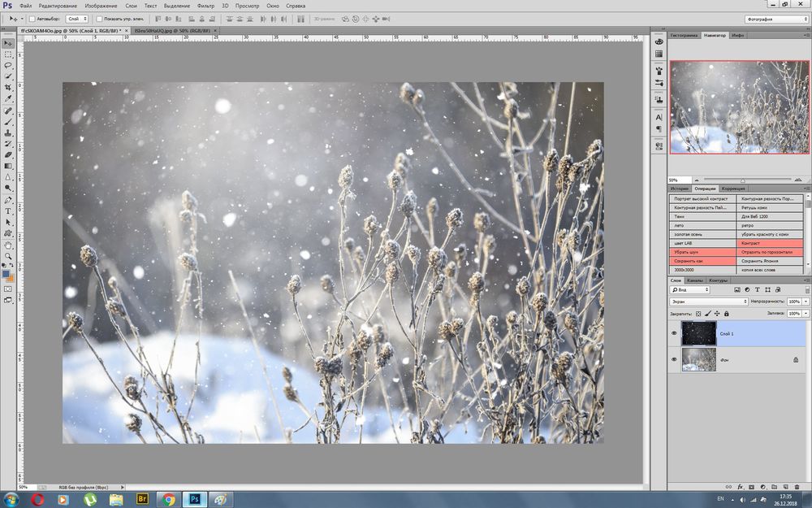Hide Слой 1 using its eye icon
The image size is (812, 508).
tap(674, 333)
